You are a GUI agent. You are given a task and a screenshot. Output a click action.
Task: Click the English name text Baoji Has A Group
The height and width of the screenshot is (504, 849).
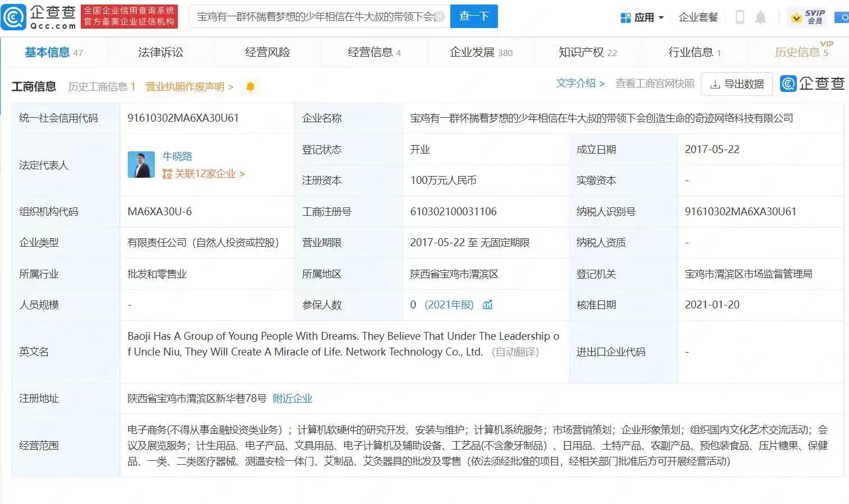pos(343,344)
